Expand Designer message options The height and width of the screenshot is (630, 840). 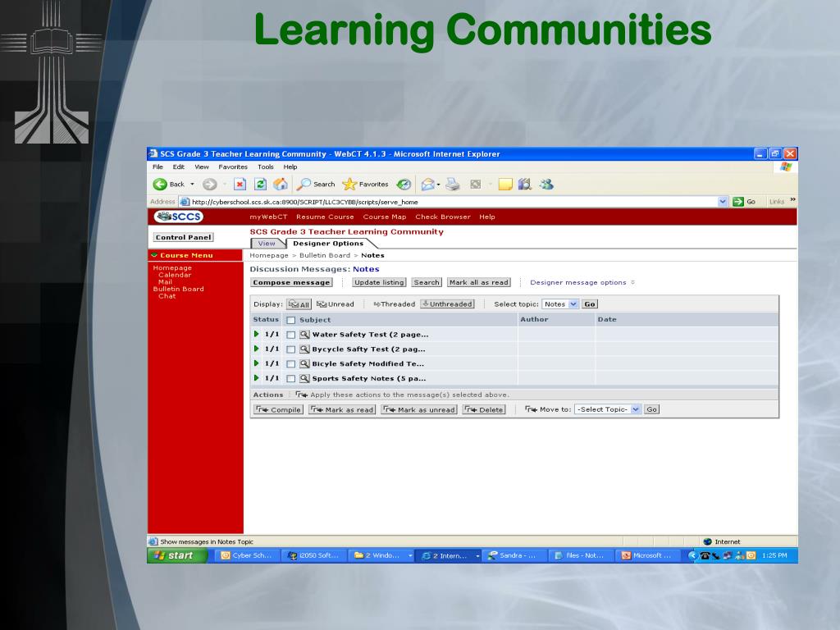(582, 282)
